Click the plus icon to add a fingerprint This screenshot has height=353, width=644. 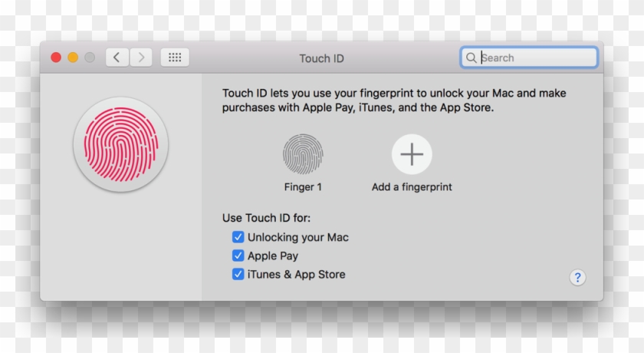point(412,154)
